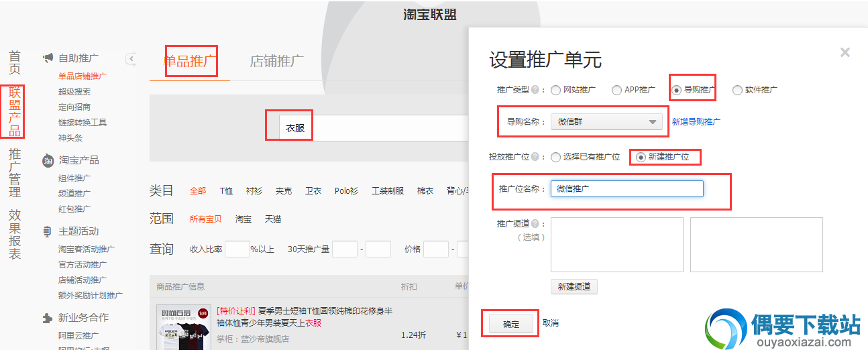Open the 淘宝客活动推广 sidebar link

(87, 249)
